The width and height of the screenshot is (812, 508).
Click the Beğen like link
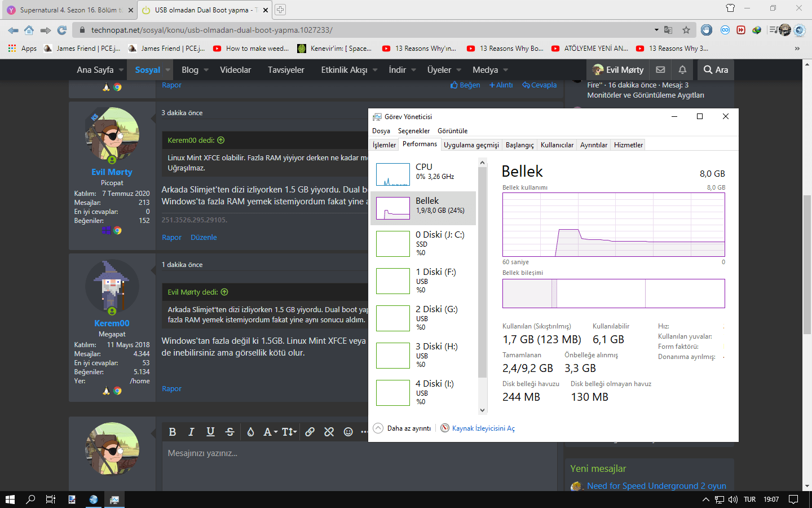465,85
